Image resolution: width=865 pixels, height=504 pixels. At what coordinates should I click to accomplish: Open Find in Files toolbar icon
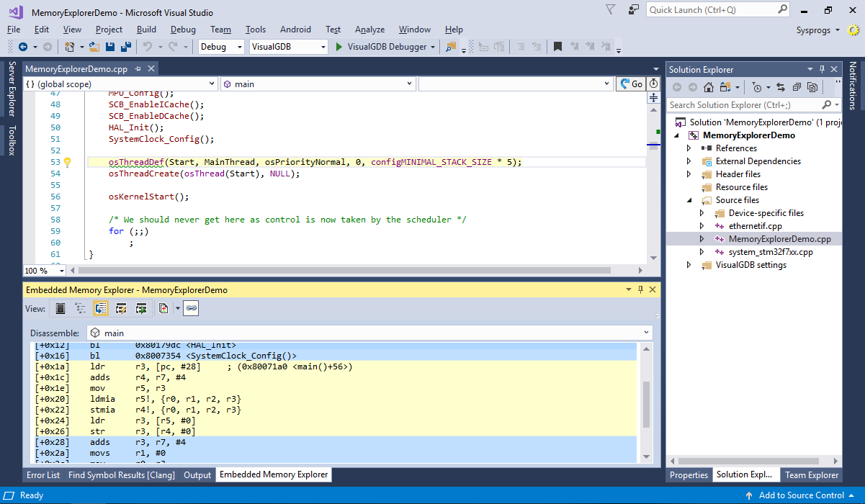pos(452,47)
